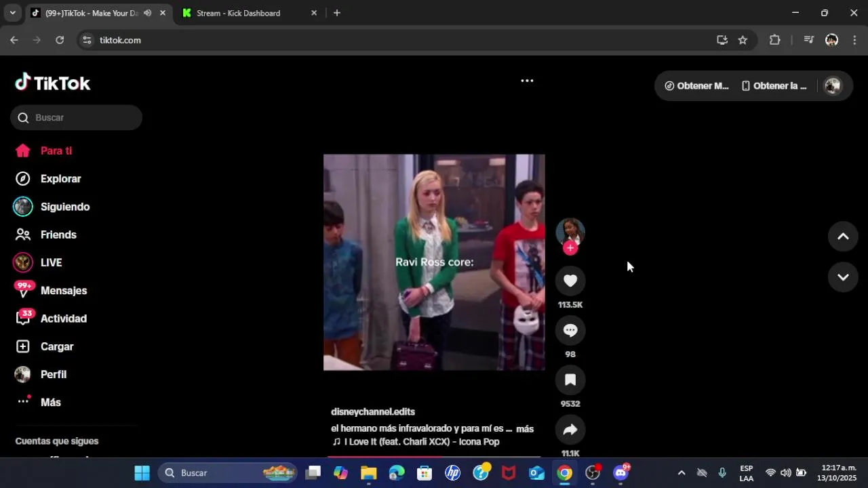Click the Actividad icon with 33 badge

pyautogui.click(x=24, y=318)
